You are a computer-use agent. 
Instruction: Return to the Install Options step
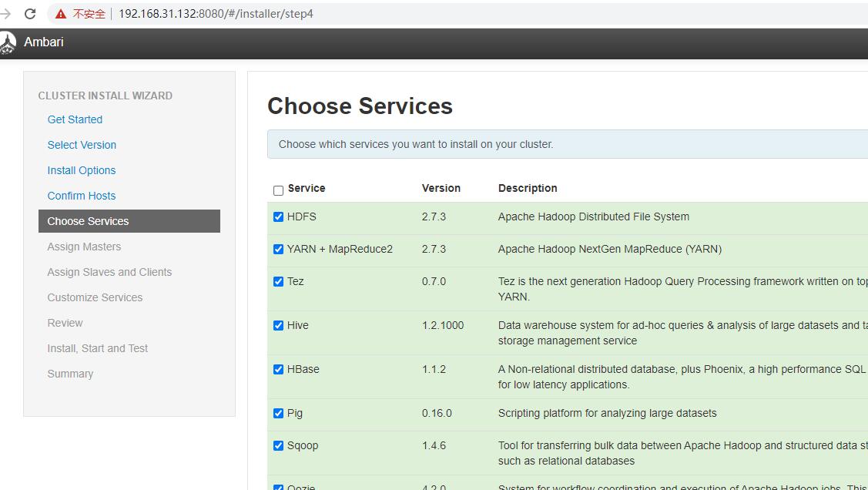point(82,170)
